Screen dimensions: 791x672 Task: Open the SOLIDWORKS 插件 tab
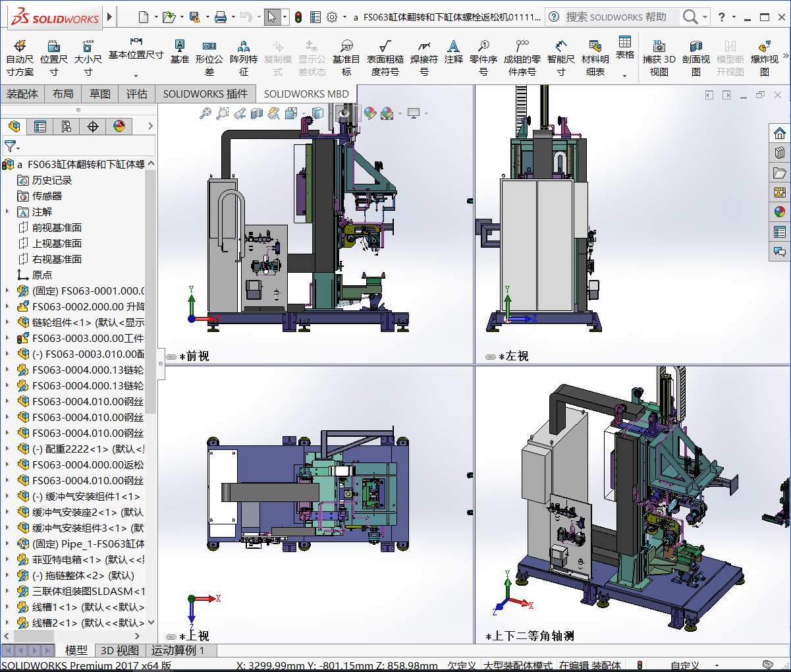coord(205,94)
